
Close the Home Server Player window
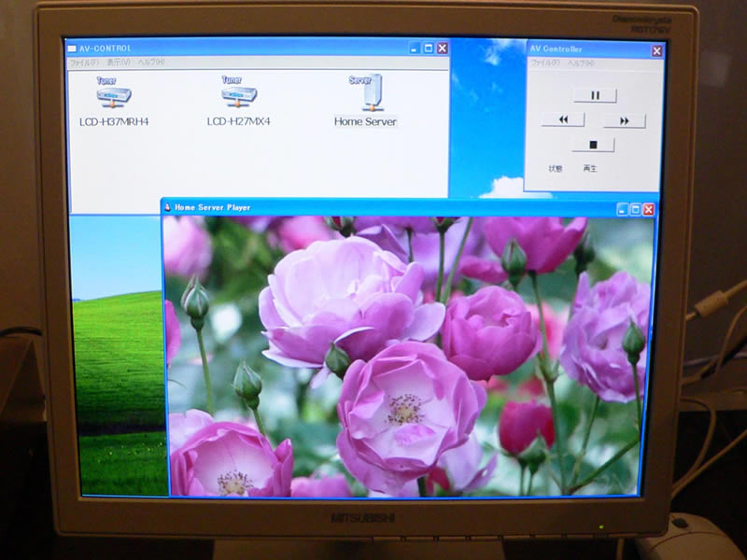click(x=648, y=209)
